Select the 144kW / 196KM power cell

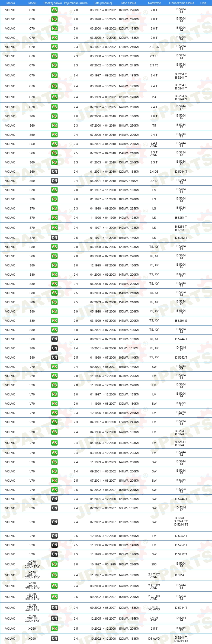(x=129, y=330)
